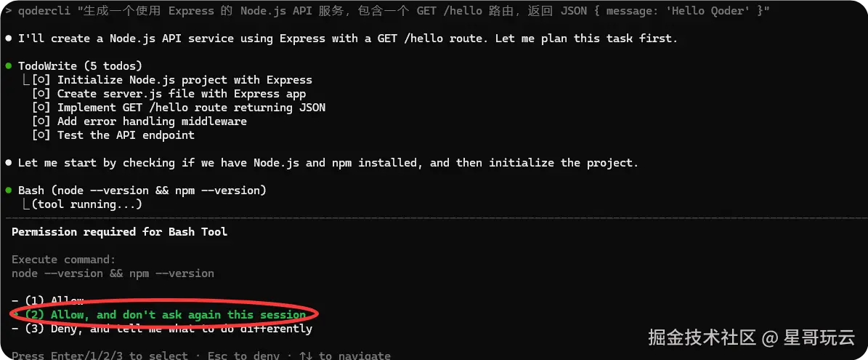868x360 pixels.
Task: Select (3) Deny and tell me what to do differently
Action: [162, 329]
